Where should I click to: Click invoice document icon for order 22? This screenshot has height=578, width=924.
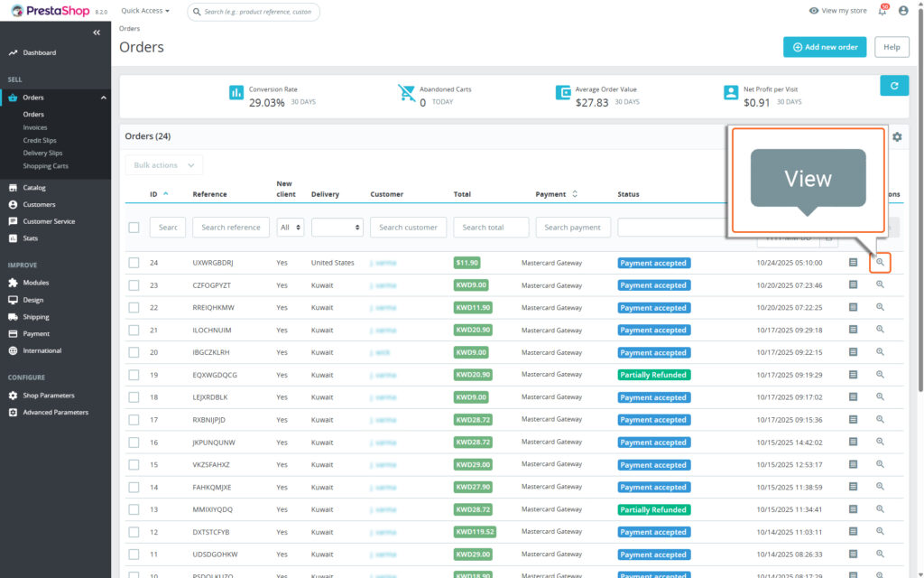pos(853,308)
